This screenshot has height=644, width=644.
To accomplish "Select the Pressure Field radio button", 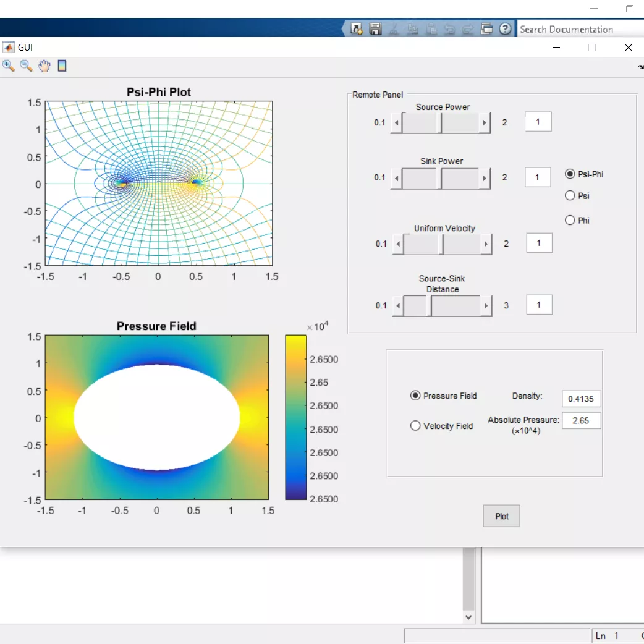I will (415, 396).
